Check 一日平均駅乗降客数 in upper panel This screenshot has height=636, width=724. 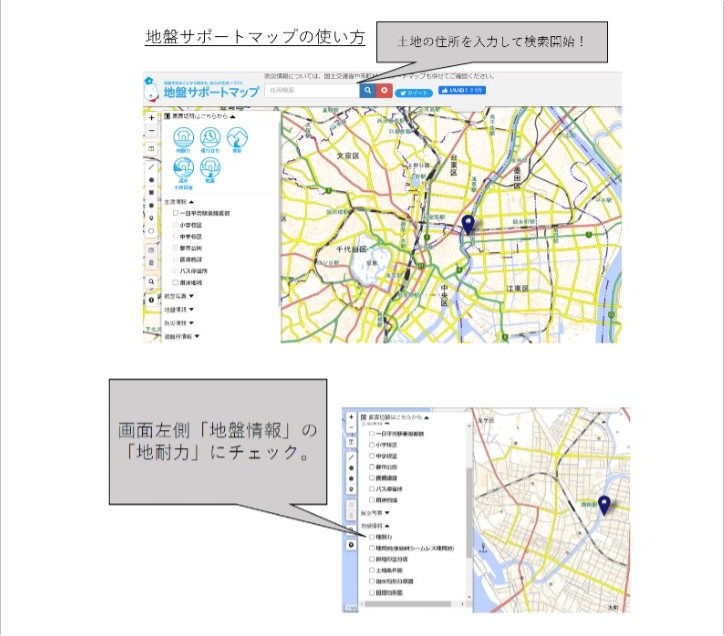175,213
